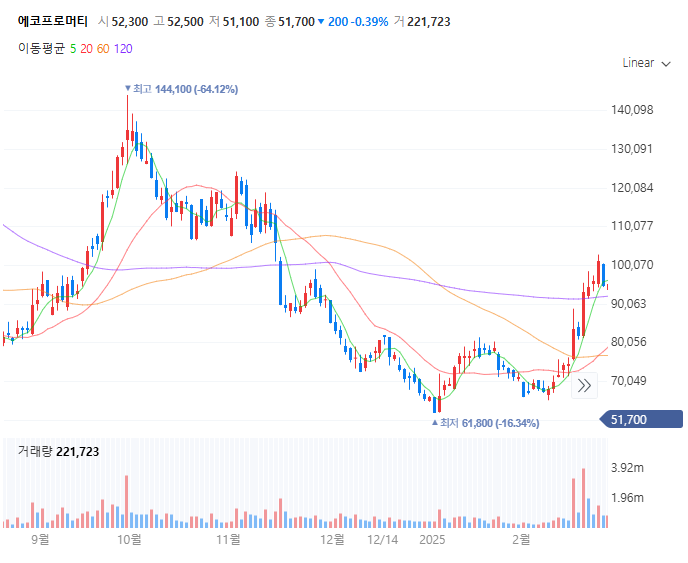Select the 최고 144,100 high marker
The width and height of the screenshot is (688, 563).
pyautogui.click(x=181, y=89)
